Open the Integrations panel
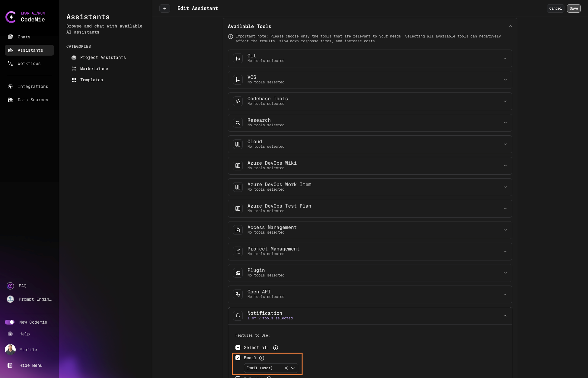588x378 pixels. pyautogui.click(x=33, y=86)
